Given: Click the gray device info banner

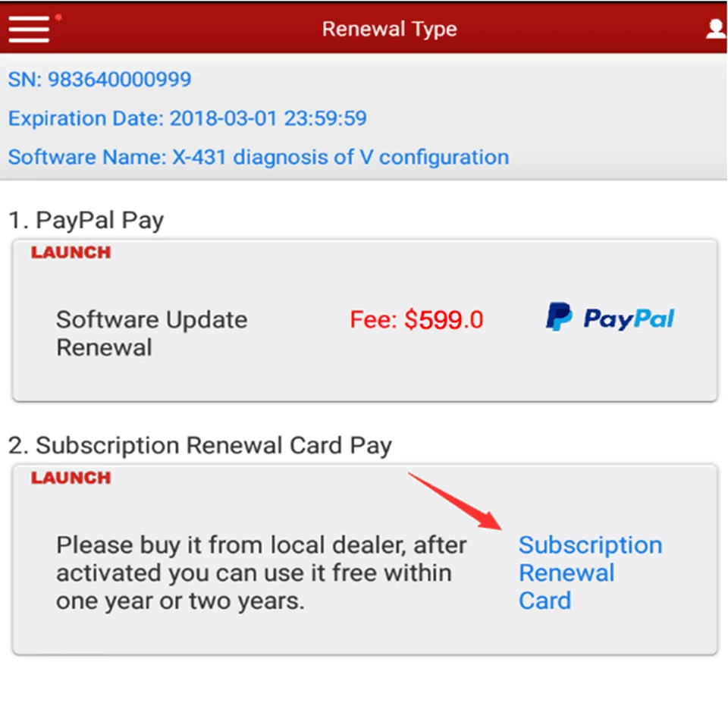Looking at the screenshot, I should click(363, 117).
